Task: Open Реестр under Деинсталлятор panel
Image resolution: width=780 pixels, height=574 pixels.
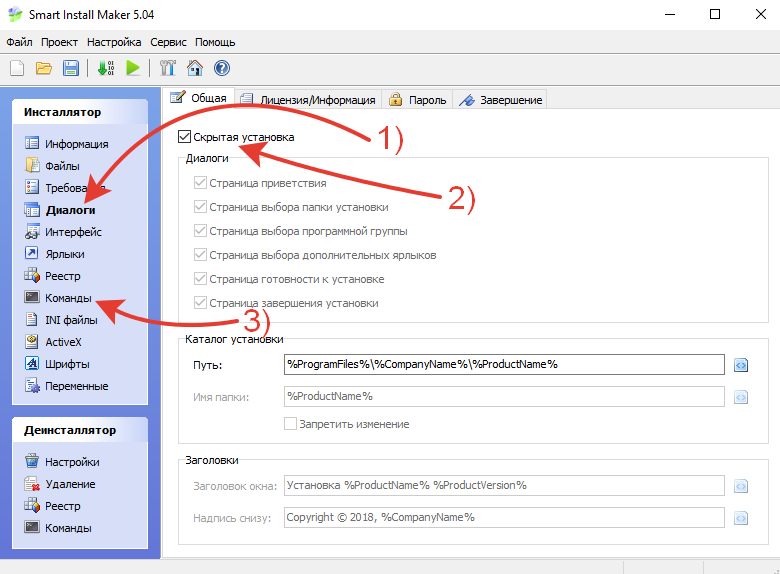Action: (52, 505)
